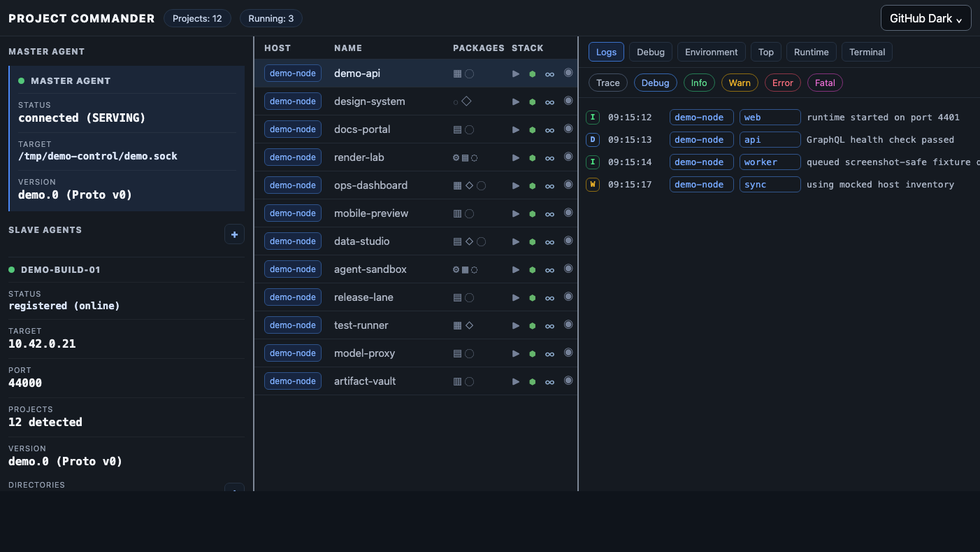
Task: Click the sync source chip in the log list
Action: (770, 185)
